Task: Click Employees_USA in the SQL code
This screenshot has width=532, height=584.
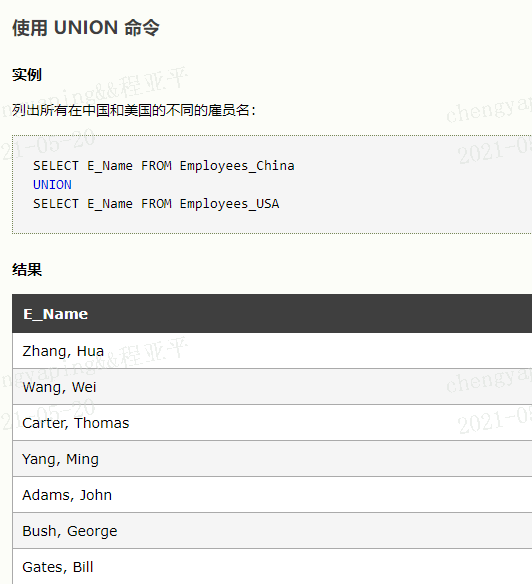Action: (229, 204)
